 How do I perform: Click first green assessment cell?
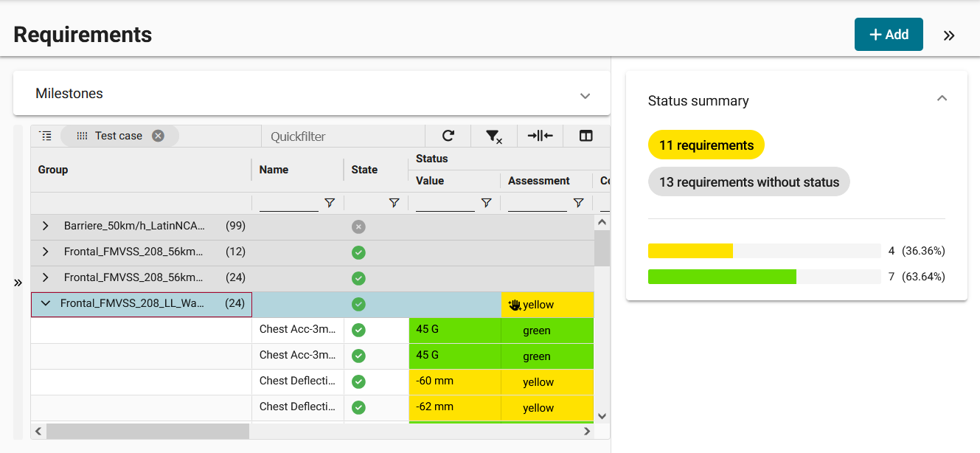pyautogui.click(x=547, y=331)
